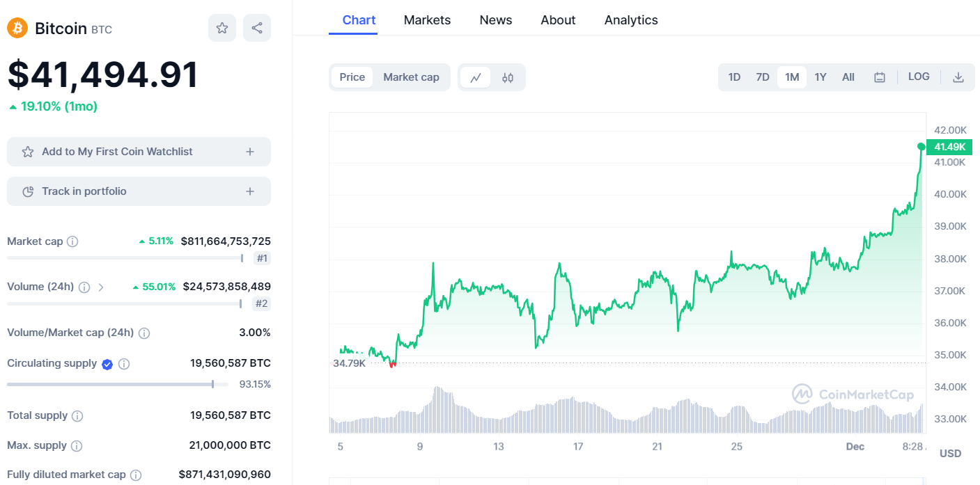Select 1Y time range

point(820,77)
